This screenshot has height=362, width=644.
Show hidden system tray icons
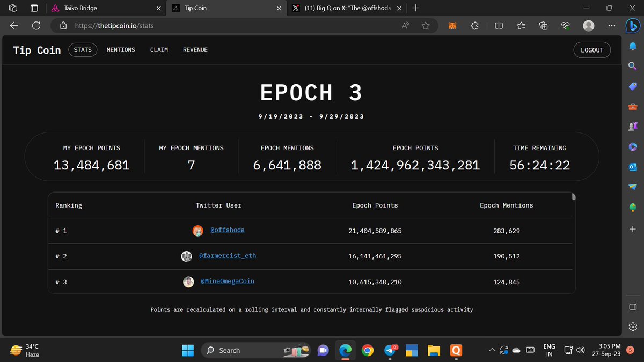(x=491, y=351)
